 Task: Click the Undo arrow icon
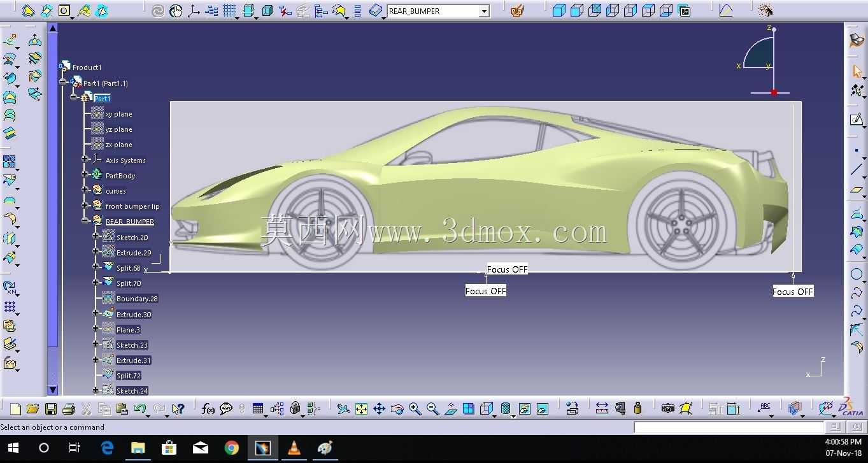(x=140, y=409)
